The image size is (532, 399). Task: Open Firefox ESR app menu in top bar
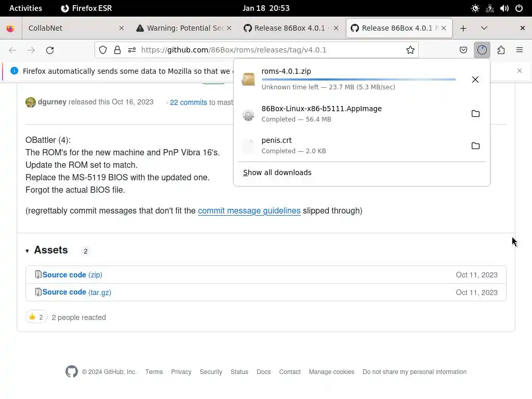tap(87, 8)
